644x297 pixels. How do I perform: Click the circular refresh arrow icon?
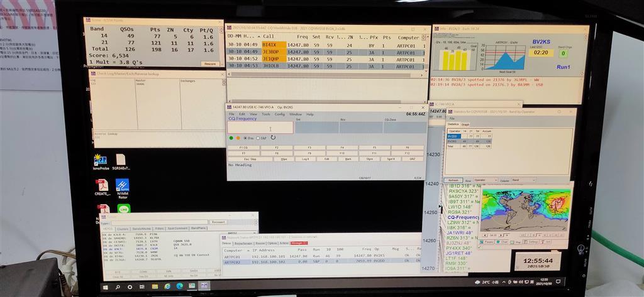(273, 138)
